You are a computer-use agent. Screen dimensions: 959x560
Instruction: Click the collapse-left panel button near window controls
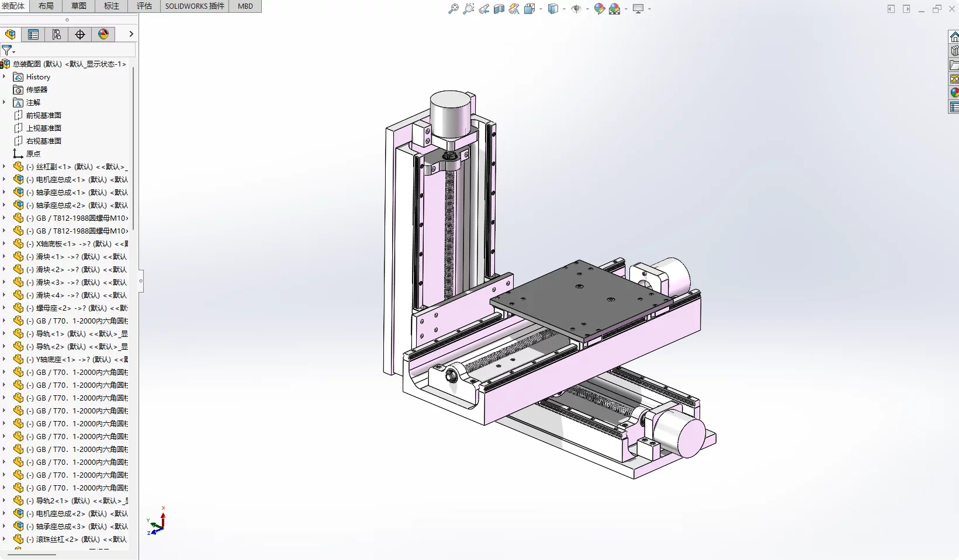click(891, 9)
